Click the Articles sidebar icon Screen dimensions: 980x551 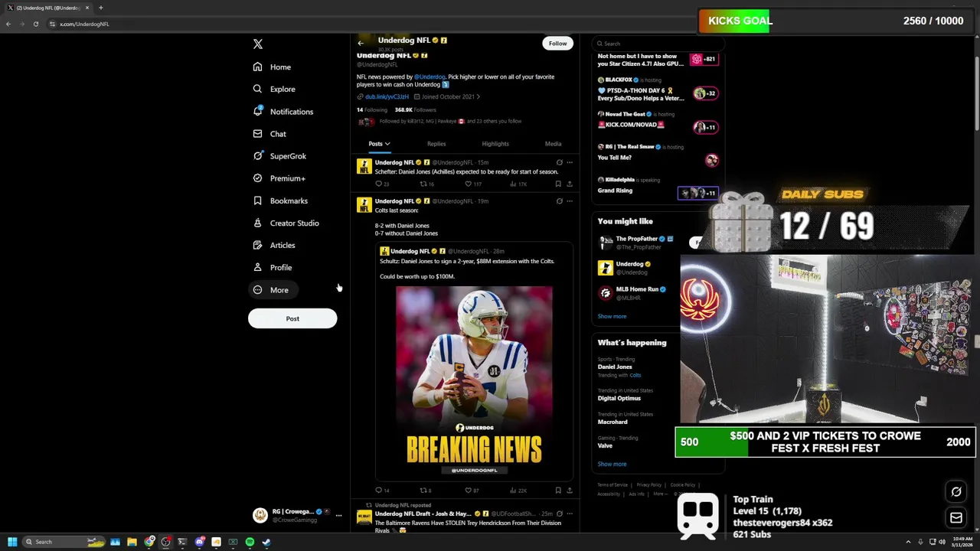click(x=257, y=245)
